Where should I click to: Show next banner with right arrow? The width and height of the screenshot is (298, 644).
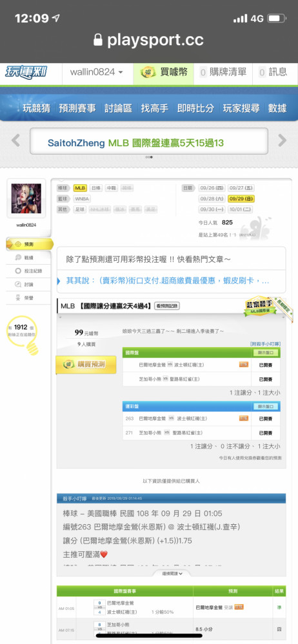[x=283, y=140]
